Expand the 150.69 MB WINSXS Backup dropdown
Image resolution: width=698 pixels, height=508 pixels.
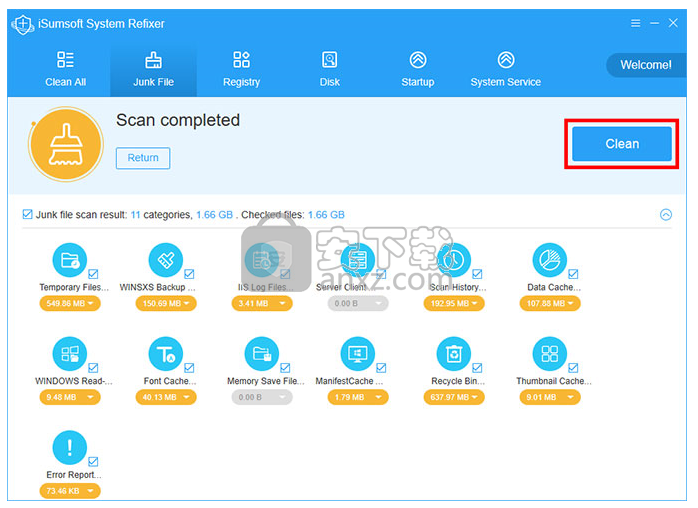[166, 304]
